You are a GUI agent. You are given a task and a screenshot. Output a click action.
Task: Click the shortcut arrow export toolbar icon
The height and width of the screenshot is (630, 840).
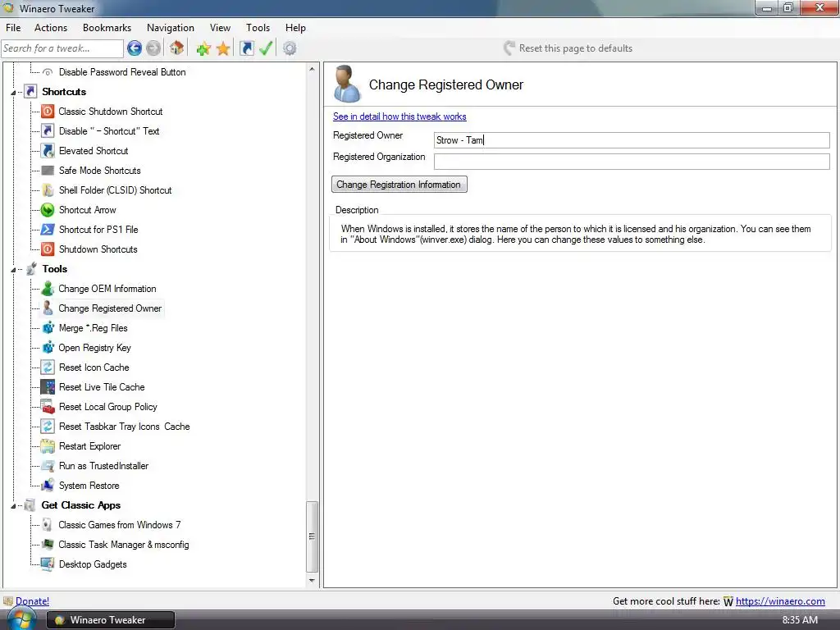tap(246, 48)
